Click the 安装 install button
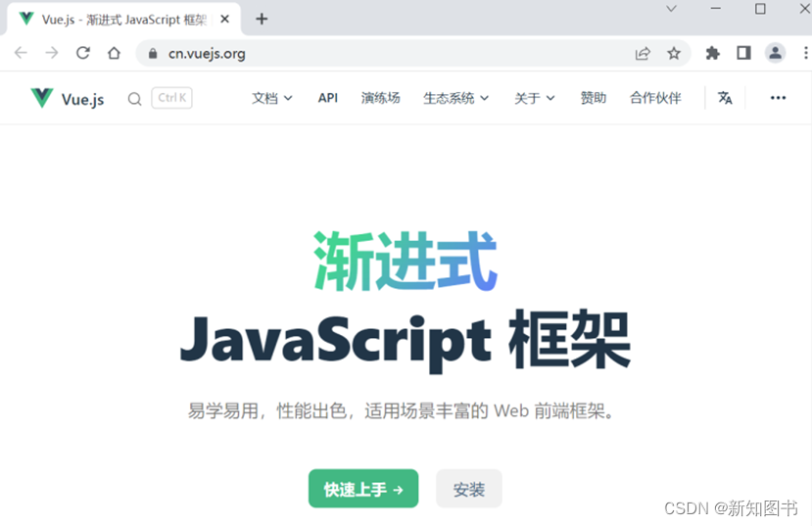The image size is (812, 526). tap(468, 489)
